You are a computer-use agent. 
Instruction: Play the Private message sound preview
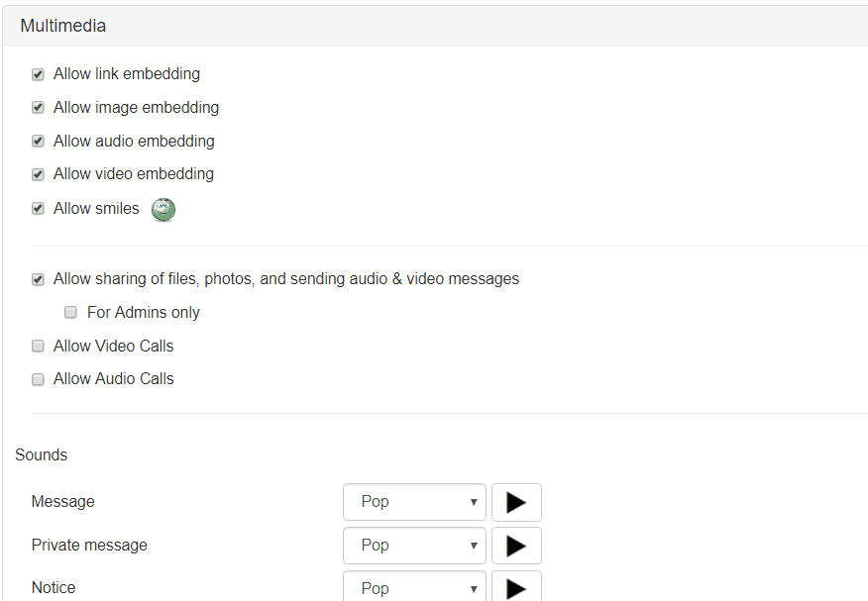point(516,546)
